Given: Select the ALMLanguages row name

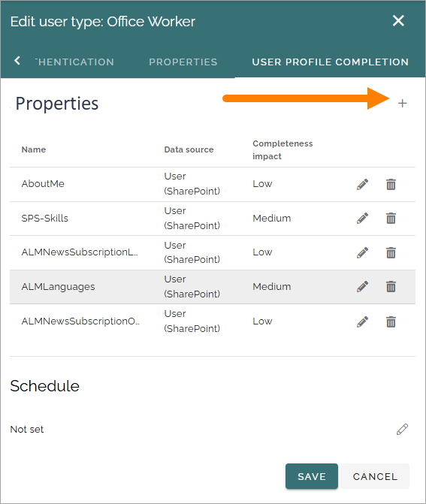Looking at the screenshot, I should click(58, 286).
